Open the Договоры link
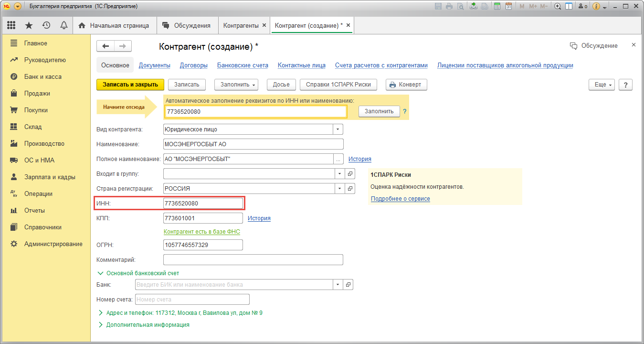The width and height of the screenshot is (644, 344). [x=193, y=65]
